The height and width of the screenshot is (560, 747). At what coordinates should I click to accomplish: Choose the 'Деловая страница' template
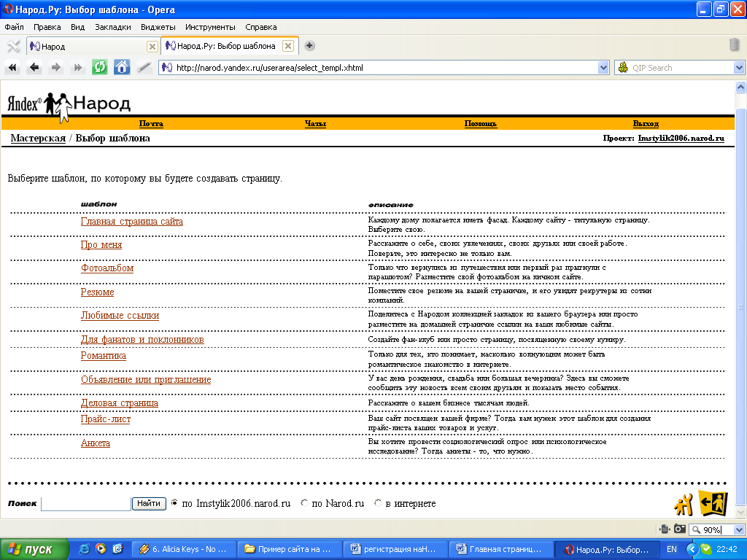pos(120,402)
